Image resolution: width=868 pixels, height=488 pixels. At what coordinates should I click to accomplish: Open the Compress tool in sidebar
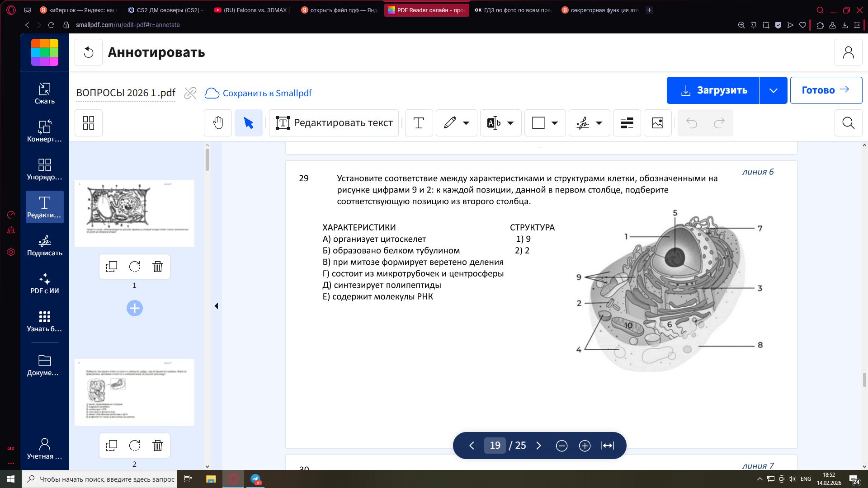pos(44,94)
